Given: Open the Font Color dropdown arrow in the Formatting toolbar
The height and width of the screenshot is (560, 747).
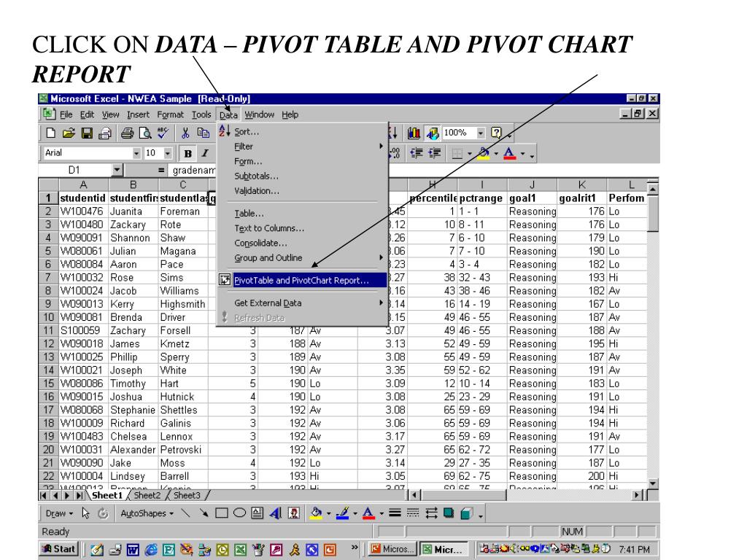Looking at the screenshot, I should coord(522,153).
